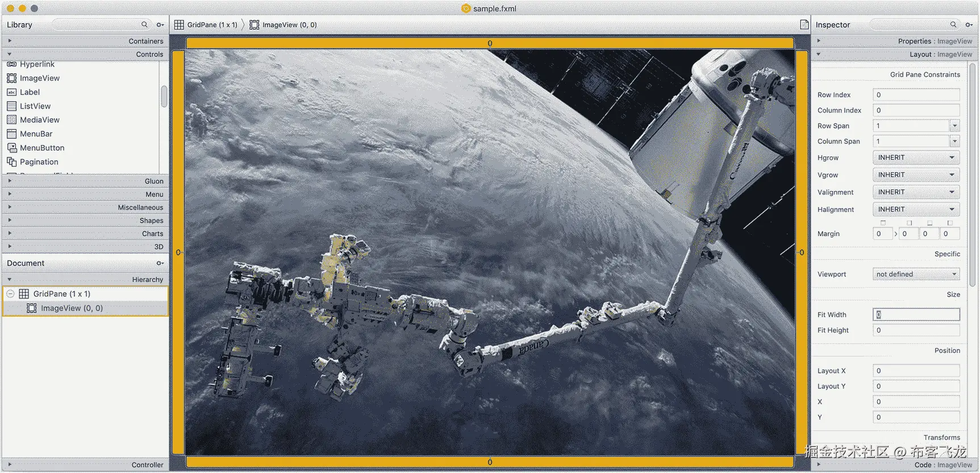
Task: Click the Y position field
Action: (916, 417)
